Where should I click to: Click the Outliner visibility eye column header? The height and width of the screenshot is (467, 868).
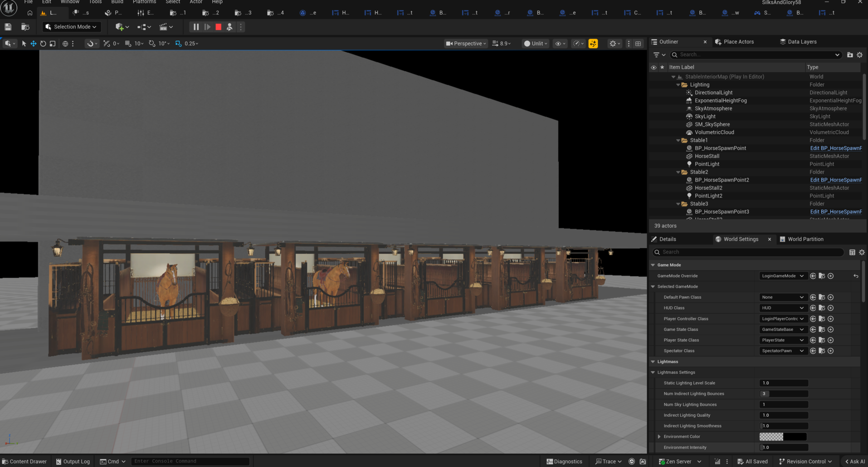(x=653, y=67)
